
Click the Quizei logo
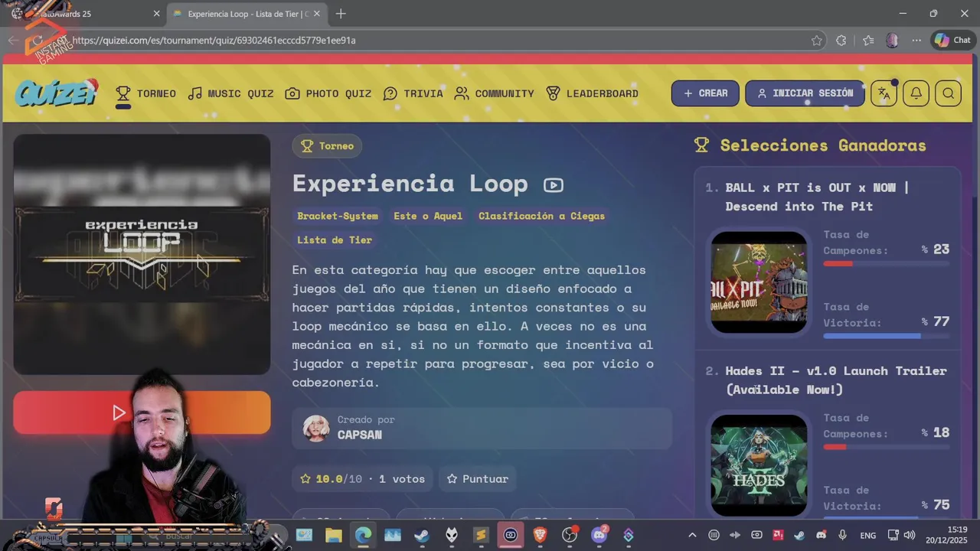pos(57,93)
